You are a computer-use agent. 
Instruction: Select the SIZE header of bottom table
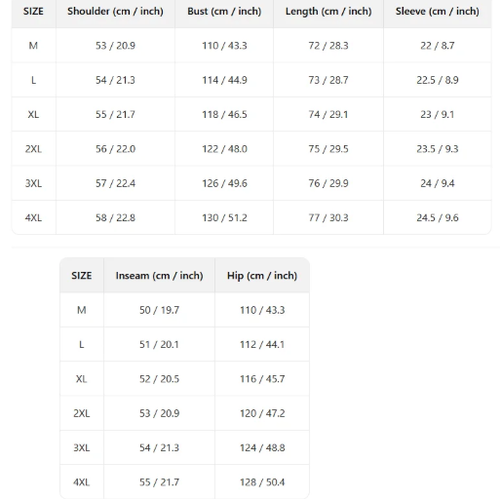(81, 276)
